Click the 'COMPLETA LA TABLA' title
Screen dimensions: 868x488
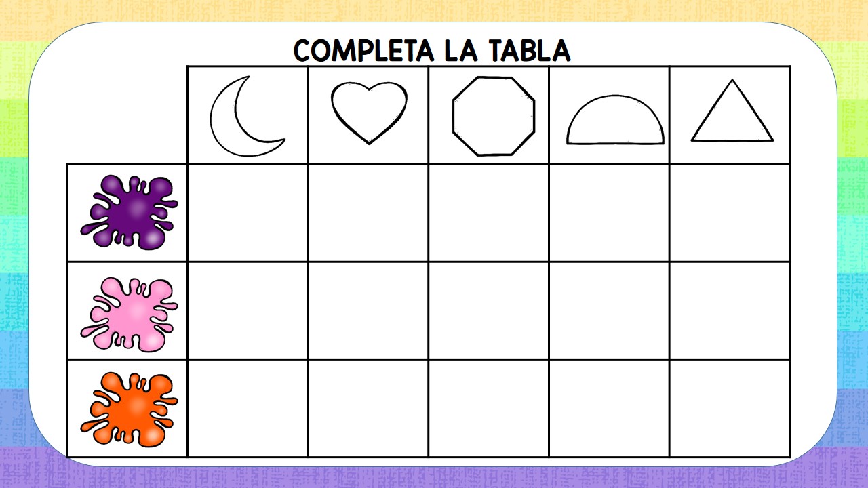click(x=433, y=51)
